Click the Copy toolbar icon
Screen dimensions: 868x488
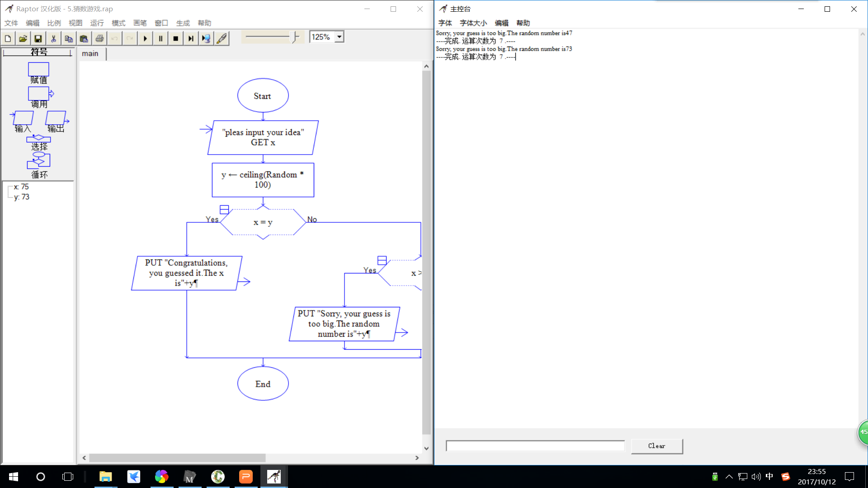69,38
